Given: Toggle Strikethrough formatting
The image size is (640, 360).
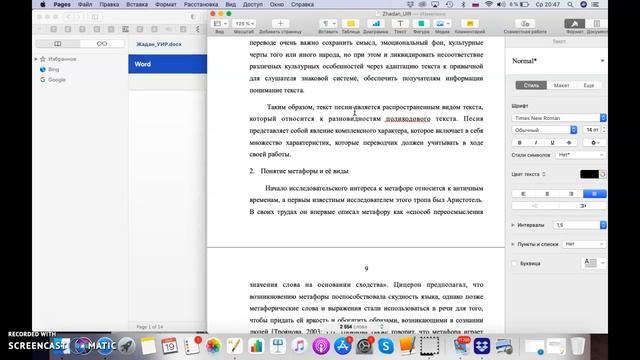Looking at the screenshot, I should pyautogui.click(x=569, y=143).
